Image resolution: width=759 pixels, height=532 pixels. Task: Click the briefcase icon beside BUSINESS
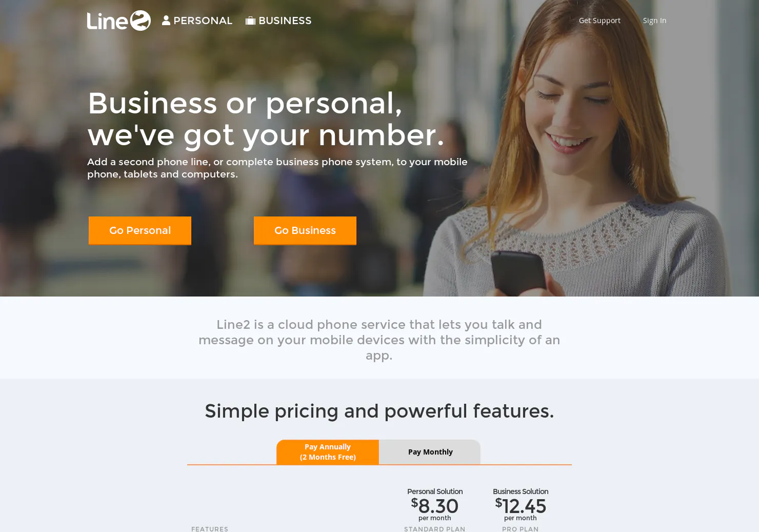point(250,21)
